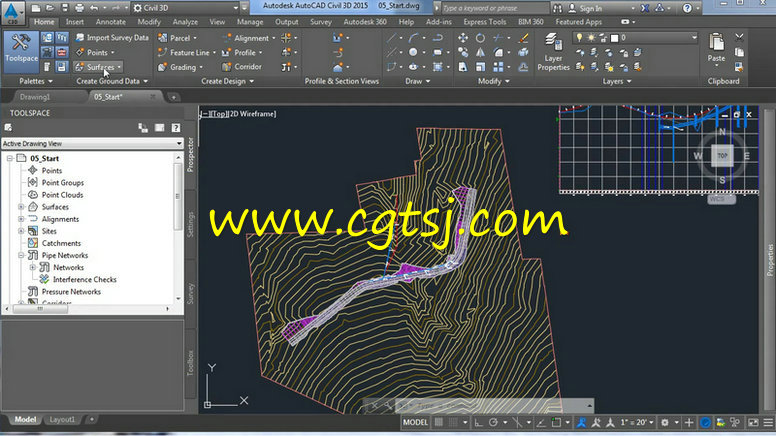Viewport: 776px width, 436px height.
Task: Click the Paste button
Action: [x=716, y=48]
